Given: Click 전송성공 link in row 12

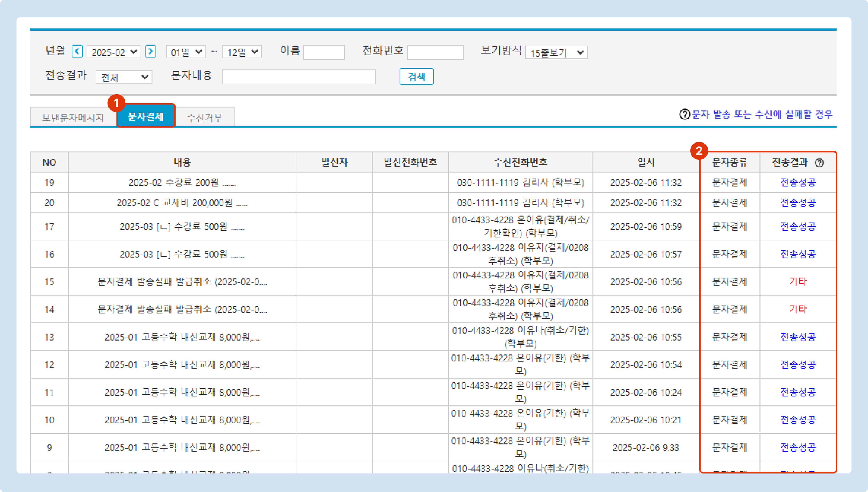Looking at the screenshot, I should tap(798, 365).
